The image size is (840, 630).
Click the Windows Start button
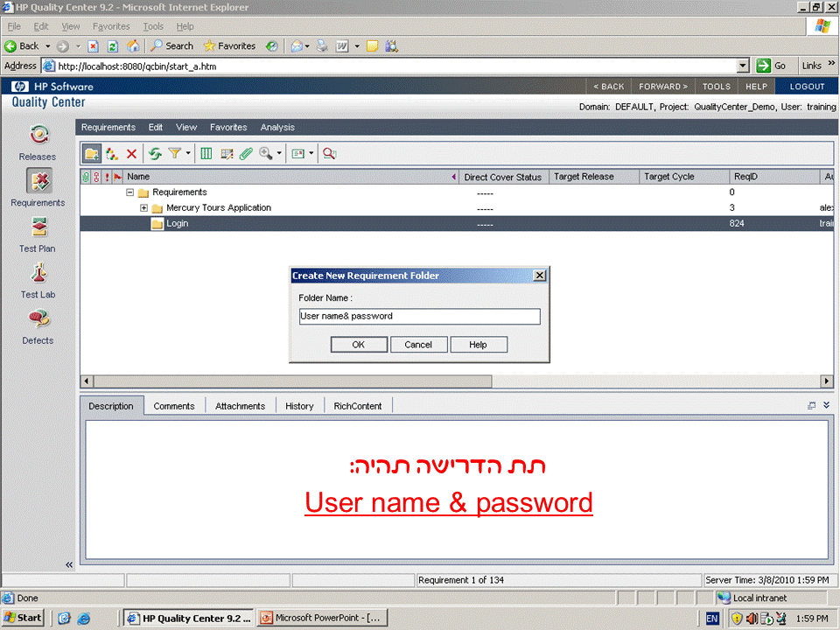coord(23,618)
